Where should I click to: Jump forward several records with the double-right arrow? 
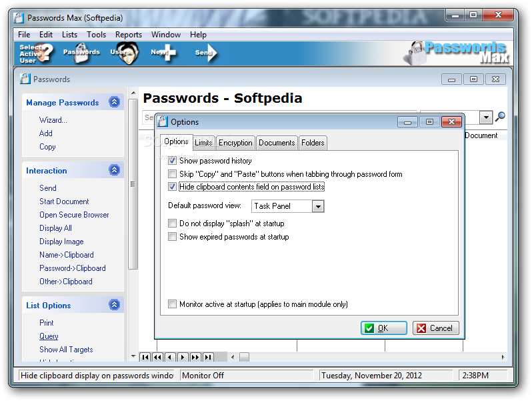coord(195,357)
